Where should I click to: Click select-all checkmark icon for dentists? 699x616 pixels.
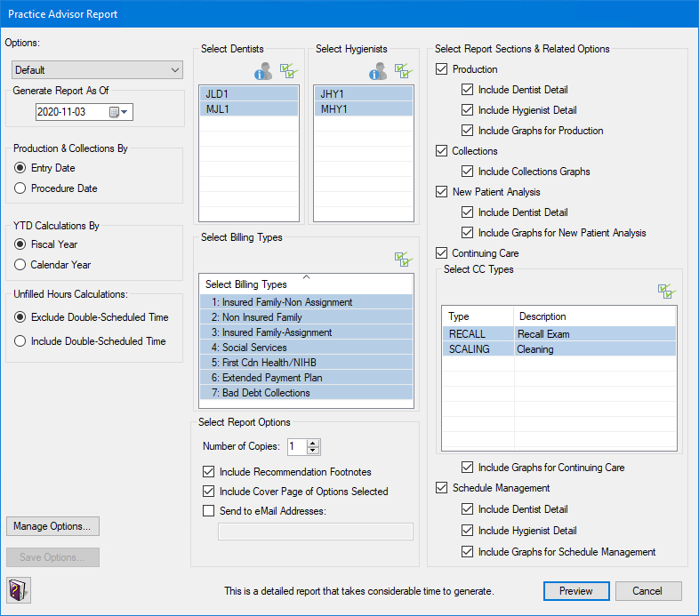point(288,71)
